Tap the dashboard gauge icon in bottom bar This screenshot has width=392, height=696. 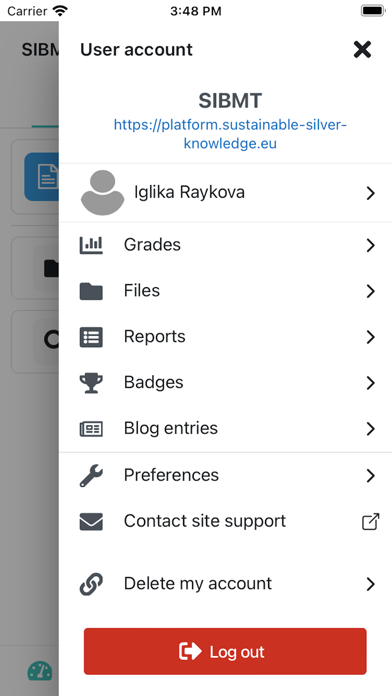(x=40, y=672)
